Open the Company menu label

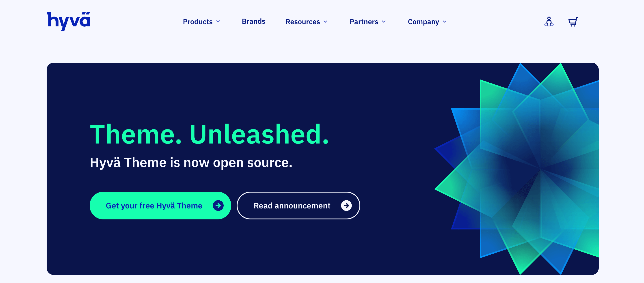423,22
